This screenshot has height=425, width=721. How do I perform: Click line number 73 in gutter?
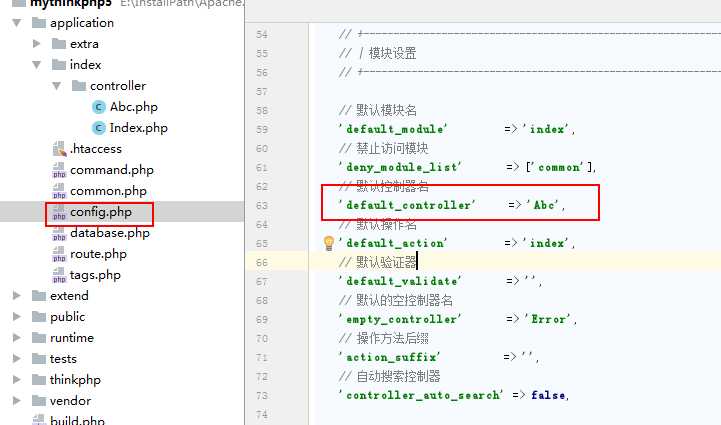click(x=262, y=396)
